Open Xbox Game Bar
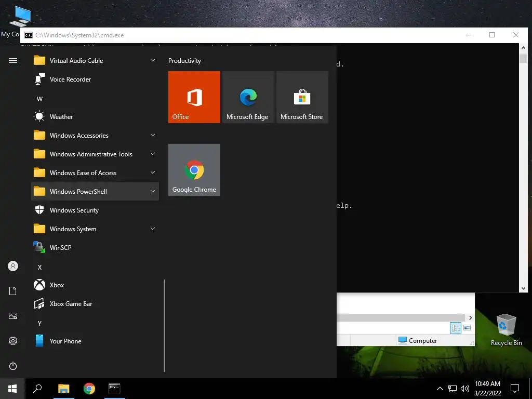The image size is (532, 399). point(95,303)
